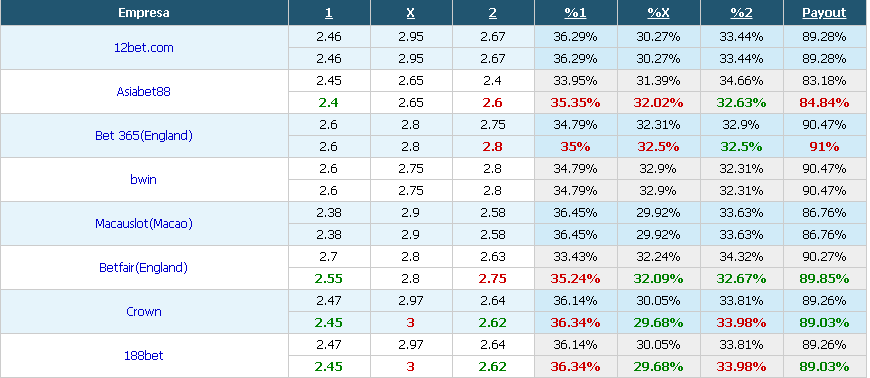Click Bet 365's red 91% payout cell
This screenshot has height=378, width=870.
pos(824,147)
